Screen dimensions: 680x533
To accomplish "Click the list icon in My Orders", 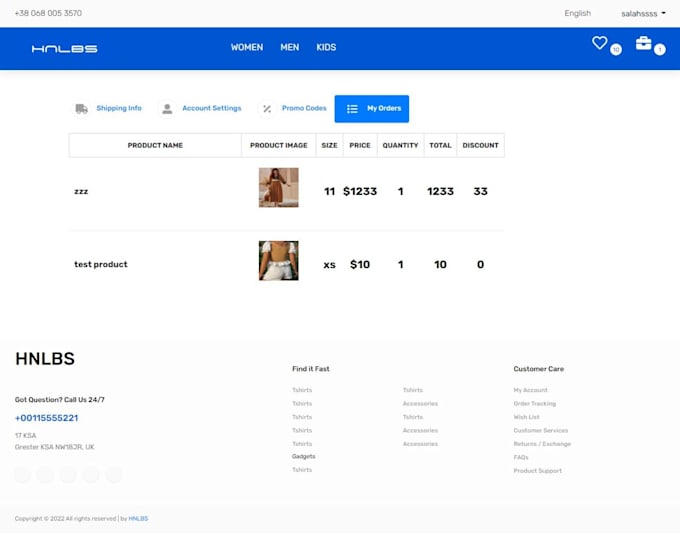I will pyautogui.click(x=352, y=109).
